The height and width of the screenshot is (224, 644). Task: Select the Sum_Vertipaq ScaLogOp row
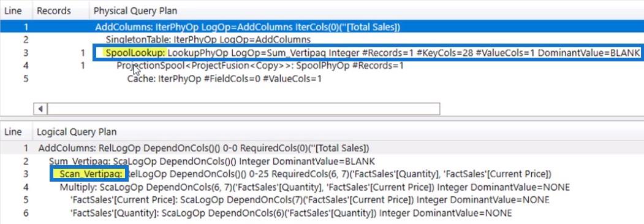pyautogui.click(x=212, y=161)
